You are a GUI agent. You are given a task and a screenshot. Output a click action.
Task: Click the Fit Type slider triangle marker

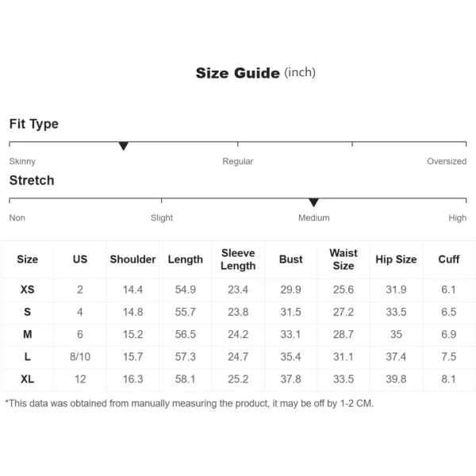click(123, 146)
